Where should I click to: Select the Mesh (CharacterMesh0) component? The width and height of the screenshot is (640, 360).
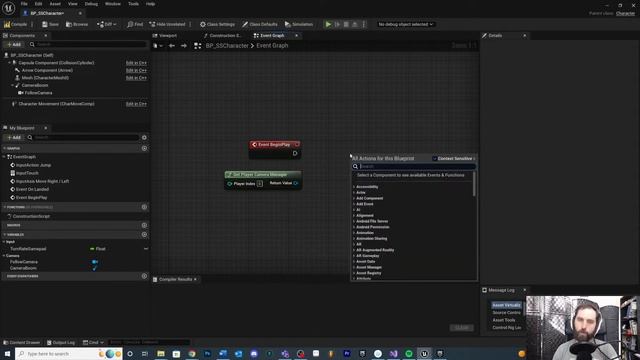[x=45, y=78]
